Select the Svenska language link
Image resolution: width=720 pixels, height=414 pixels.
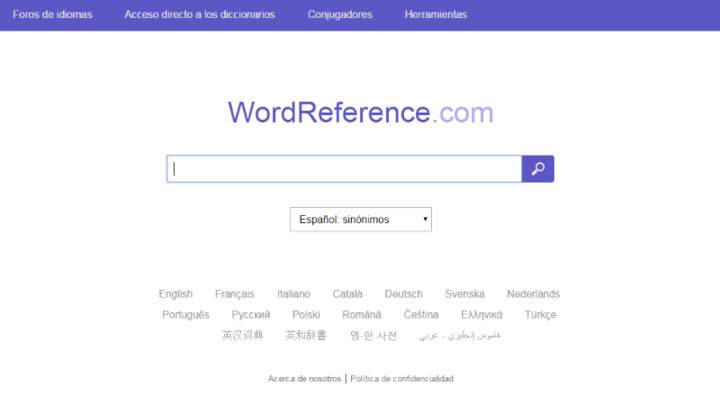(x=465, y=294)
